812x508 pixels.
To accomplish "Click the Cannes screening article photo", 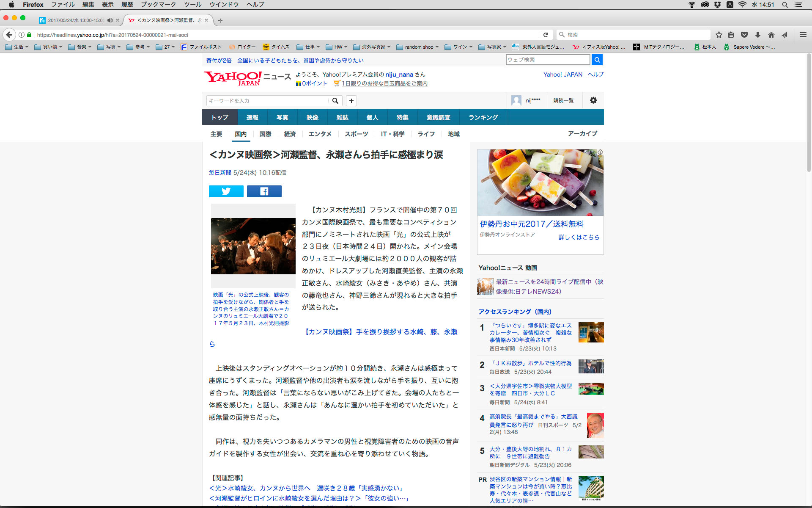I will [253, 246].
